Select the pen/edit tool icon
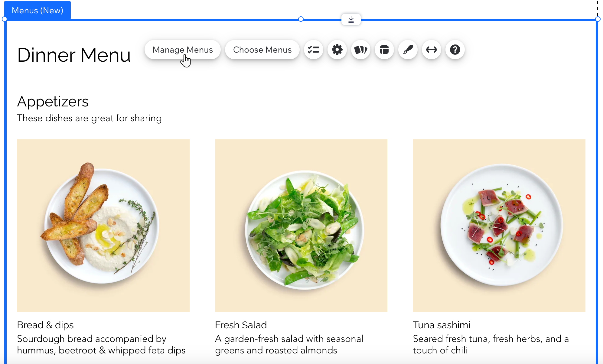 [408, 50]
